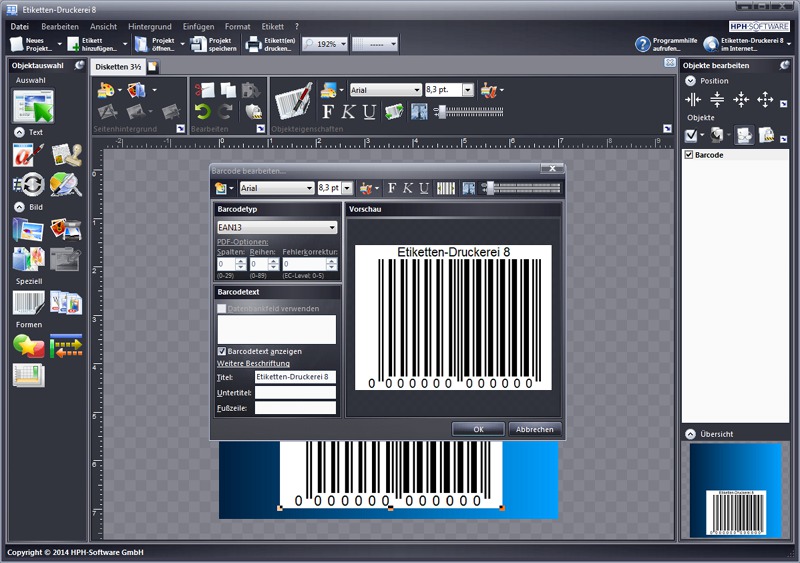Viewport: 800px width, 563px height.
Task: Select the object selection arrow tool
Action: coord(34,106)
